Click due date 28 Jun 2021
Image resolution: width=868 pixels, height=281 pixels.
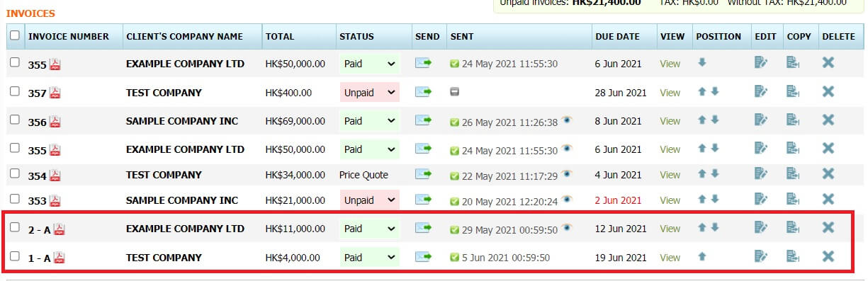pyautogui.click(x=621, y=93)
